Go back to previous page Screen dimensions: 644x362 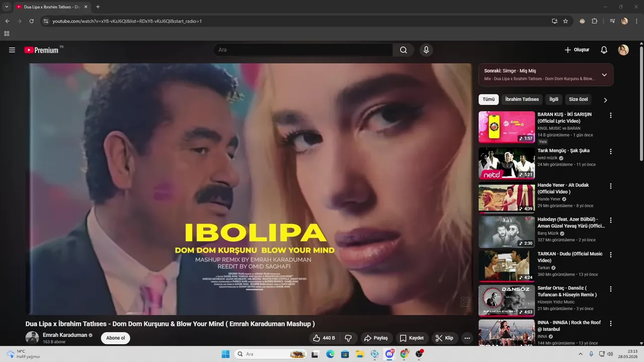point(7,21)
